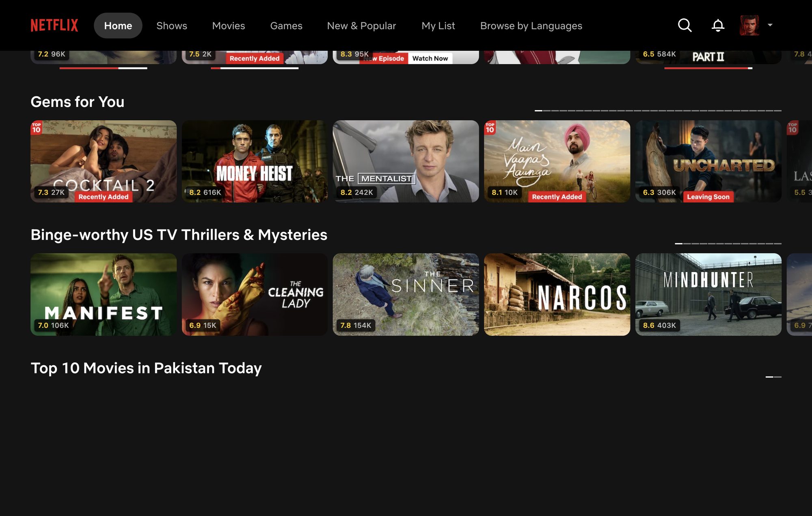Open The Cleaning Lady thumbnail
812x516 pixels.
pyautogui.click(x=255, y=295)
